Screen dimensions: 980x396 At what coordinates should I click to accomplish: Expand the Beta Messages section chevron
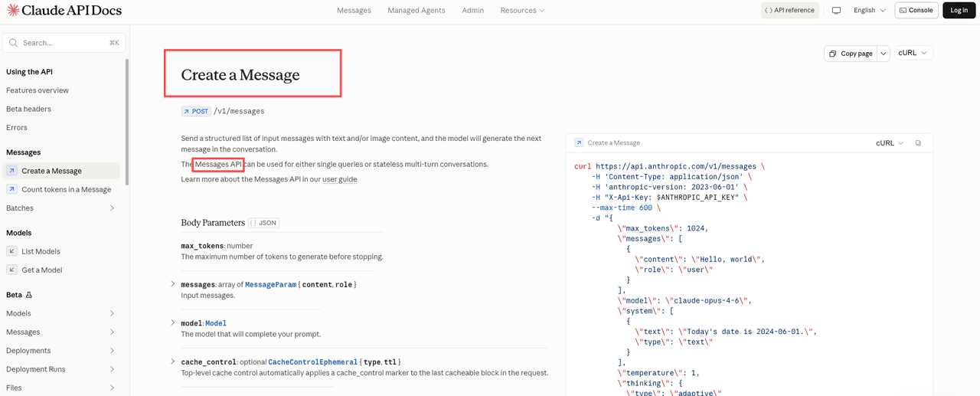pos(112,332)
